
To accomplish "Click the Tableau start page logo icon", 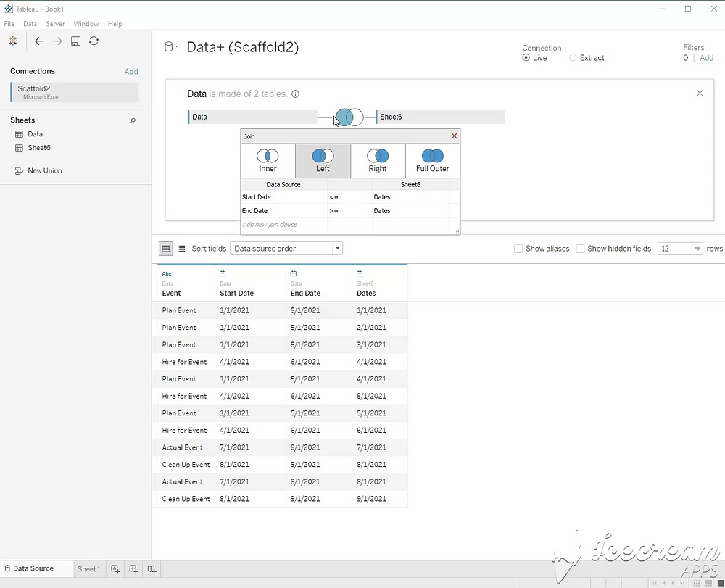I will pyautogui.click(x=13, y=41).
